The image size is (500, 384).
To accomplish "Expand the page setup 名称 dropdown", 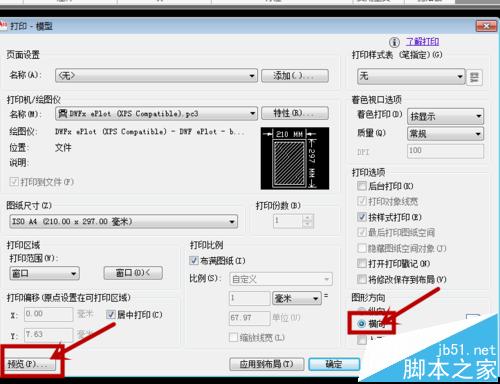I will point(156,76).
